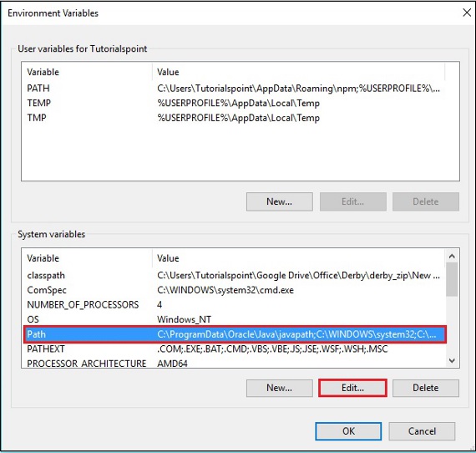Click the system variables scroll up arrow

[452, 256]
